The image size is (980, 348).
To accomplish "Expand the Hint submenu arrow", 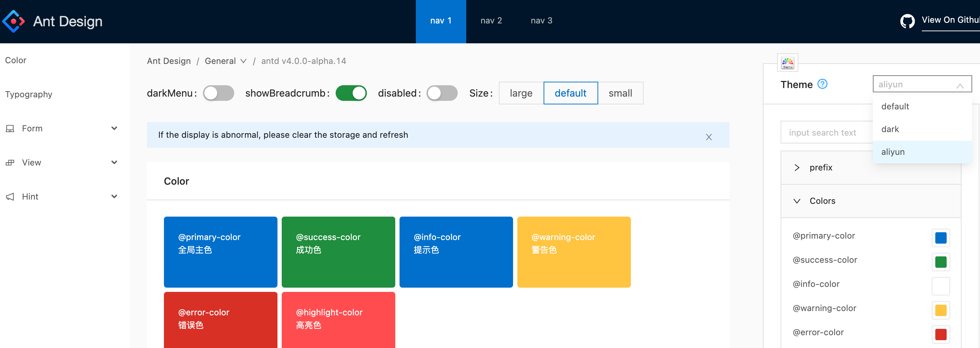I will tap(114, 196).
